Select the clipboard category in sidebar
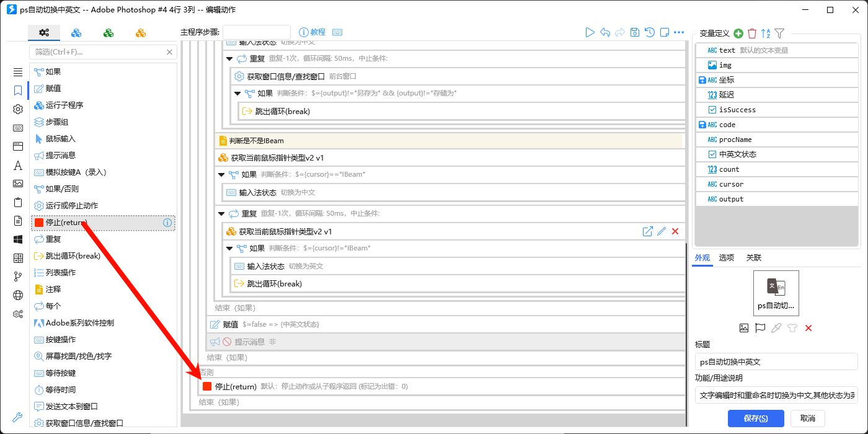868x434 pixels. 18,202
